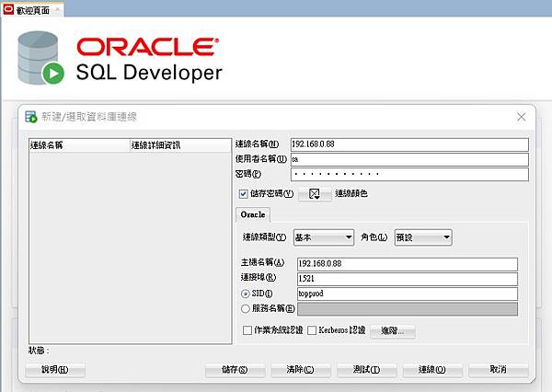Select the SID radio button
Screen dimensions: 552x392
point(246,294)
